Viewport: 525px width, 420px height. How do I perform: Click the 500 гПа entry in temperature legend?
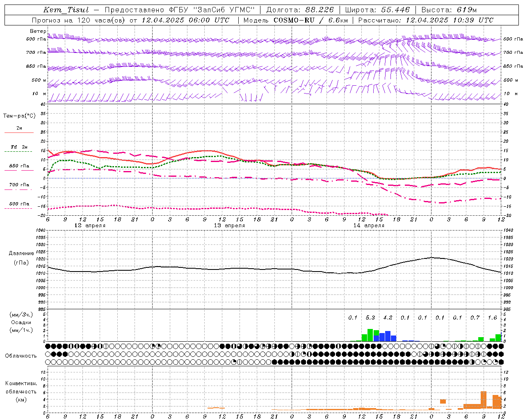tap(19, 204)
